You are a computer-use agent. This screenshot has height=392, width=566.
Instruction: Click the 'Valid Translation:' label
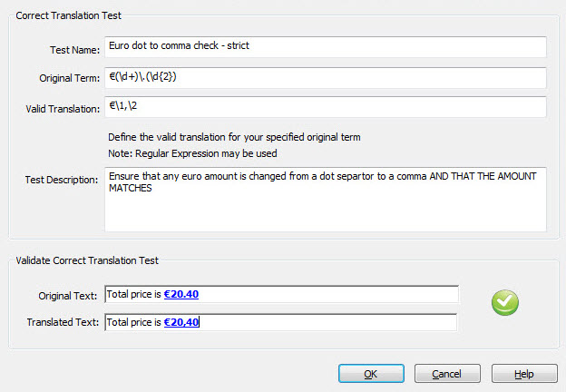[62, 110]
